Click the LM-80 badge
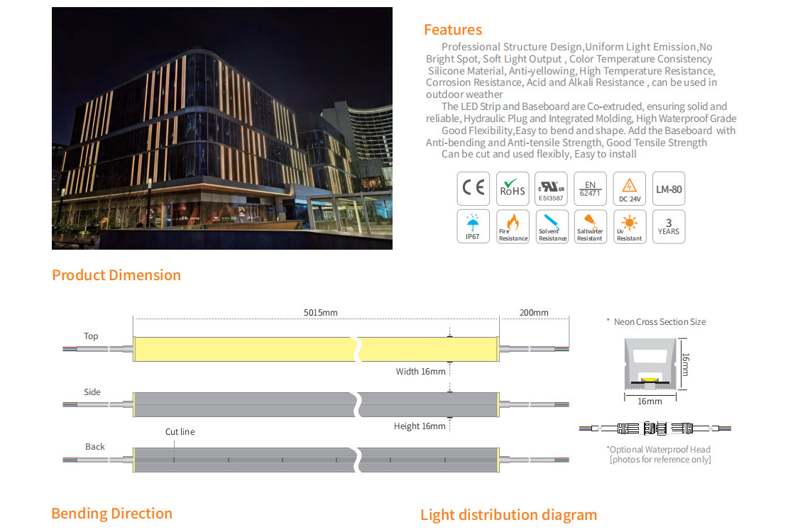 (x=668, y=188)
